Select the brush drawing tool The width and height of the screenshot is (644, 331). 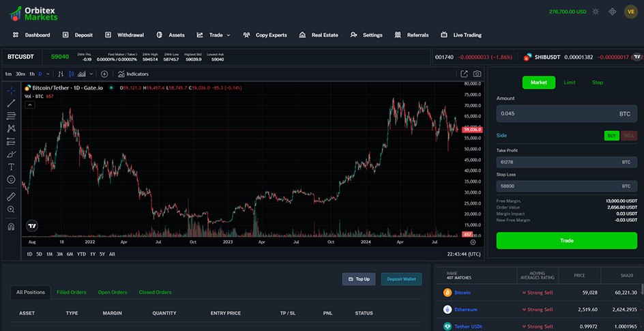(11, 154)
